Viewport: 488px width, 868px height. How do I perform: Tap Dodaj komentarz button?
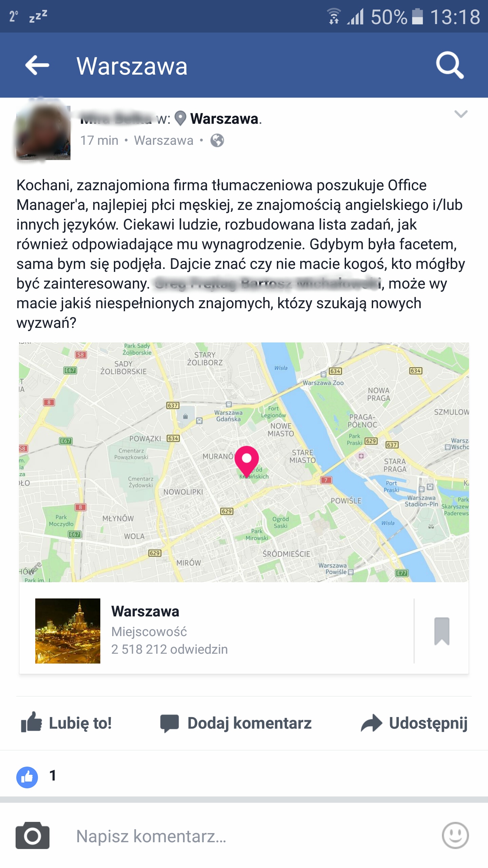[236, 723]
